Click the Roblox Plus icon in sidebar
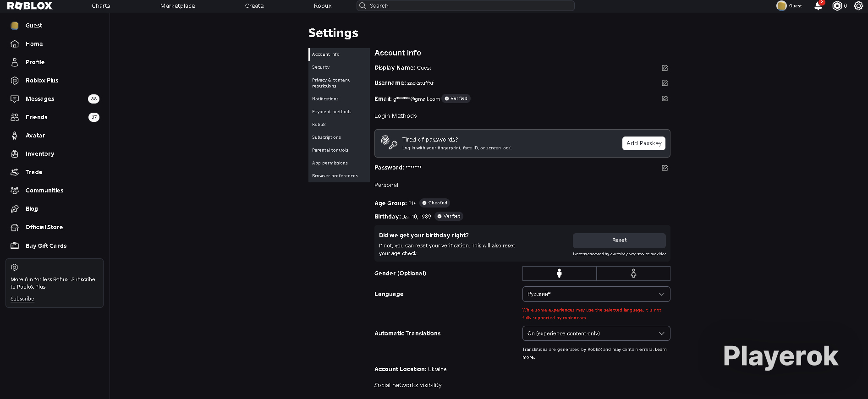The image size is (868, 399). [x=15, y=81]
